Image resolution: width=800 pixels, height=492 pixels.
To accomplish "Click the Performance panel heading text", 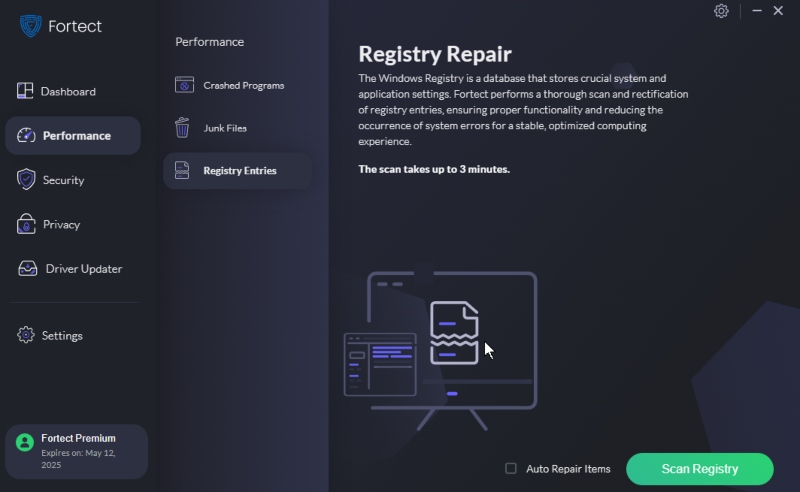I will click(210, 42).
